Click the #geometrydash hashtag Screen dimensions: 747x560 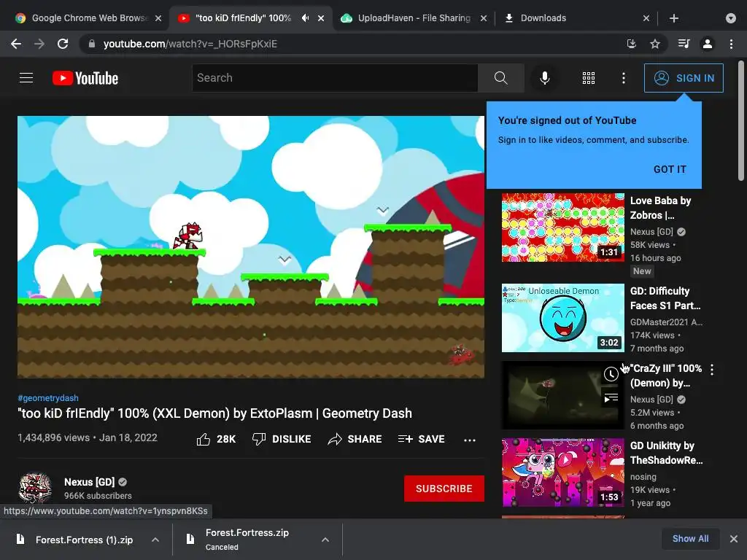coord(48,397)
